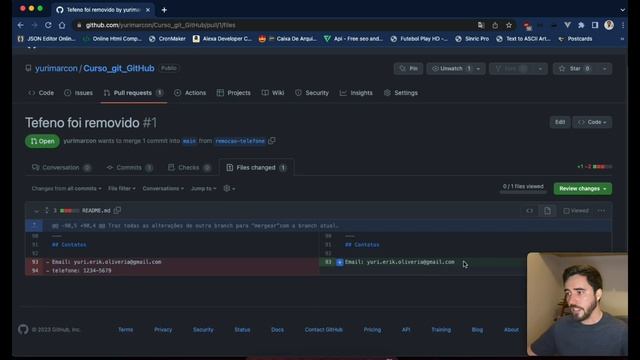This screenshot has height=360, width=640.
Task: Switch to rich diff view icon
Action: pos(547,211)
